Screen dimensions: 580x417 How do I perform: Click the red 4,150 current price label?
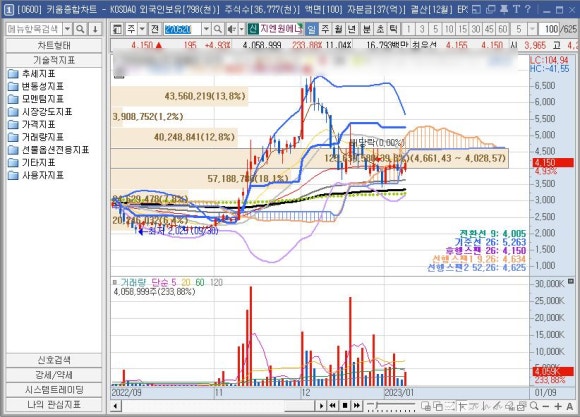(x=553, y=162)
